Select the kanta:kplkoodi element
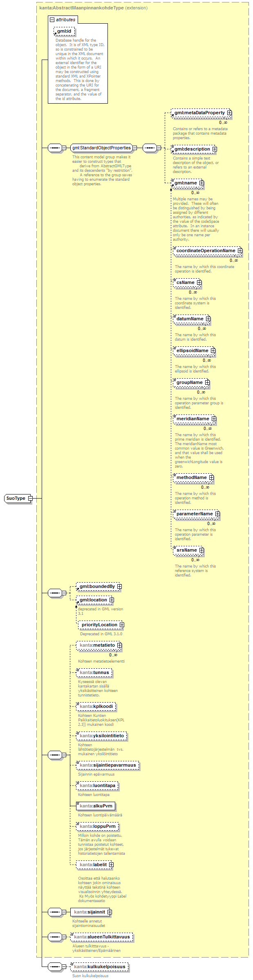Viewport: 253px width, 980px height. pyautogui.click(x=96, y=706)
